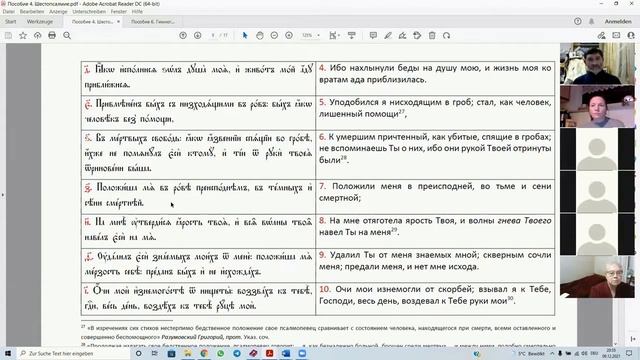Screen dimensions: 640x360
Task: Open Adobe Acrobat taskbar icon
Action: (x=269, y=353)
